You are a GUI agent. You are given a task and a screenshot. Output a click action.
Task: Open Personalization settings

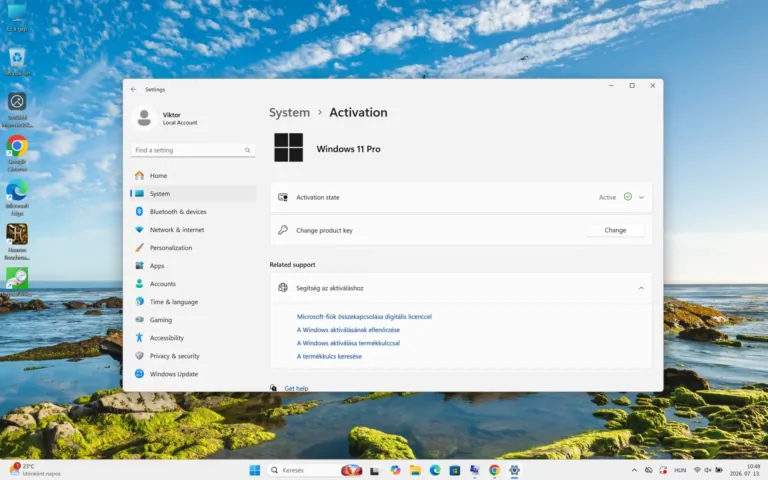pyautogui.click(x=193, y=248)
